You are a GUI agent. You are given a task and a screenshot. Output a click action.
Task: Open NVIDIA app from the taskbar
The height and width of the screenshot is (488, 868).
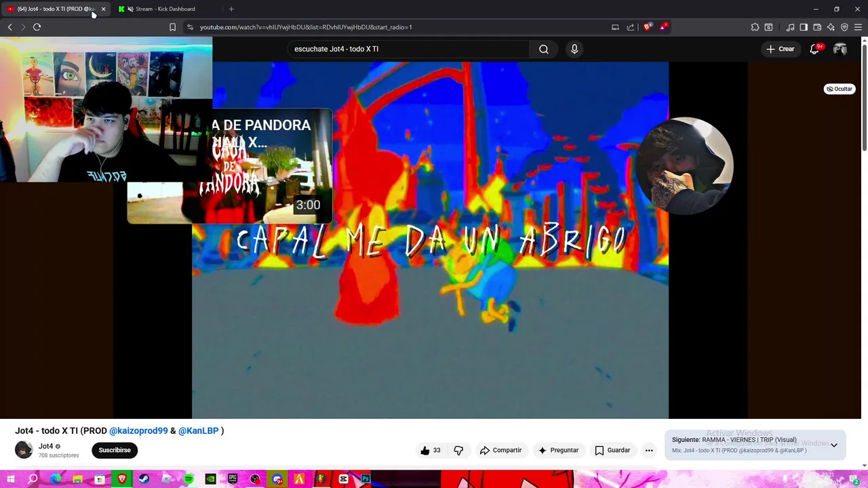(210, 479)
